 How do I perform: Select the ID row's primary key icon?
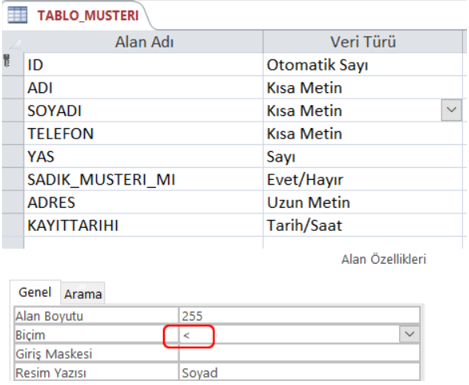pos(7,61)
